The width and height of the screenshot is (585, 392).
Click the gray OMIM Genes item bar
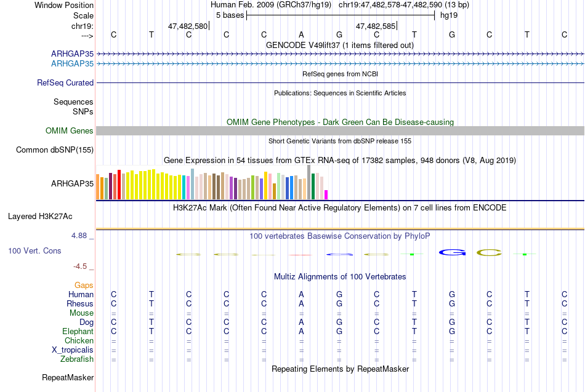(x=341, y=130)
